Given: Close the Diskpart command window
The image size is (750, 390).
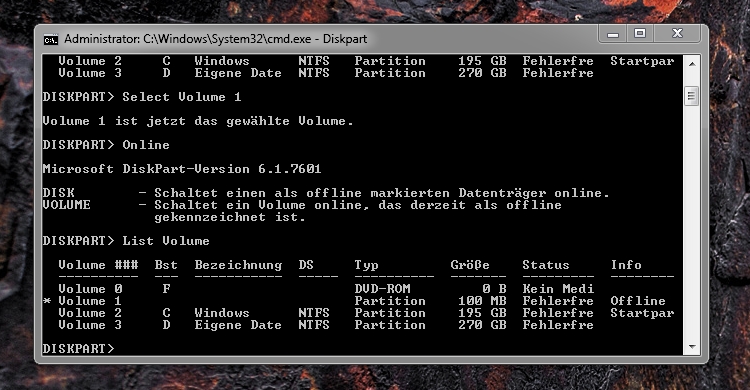Looking at the screenshot, I should click(677, 34).
